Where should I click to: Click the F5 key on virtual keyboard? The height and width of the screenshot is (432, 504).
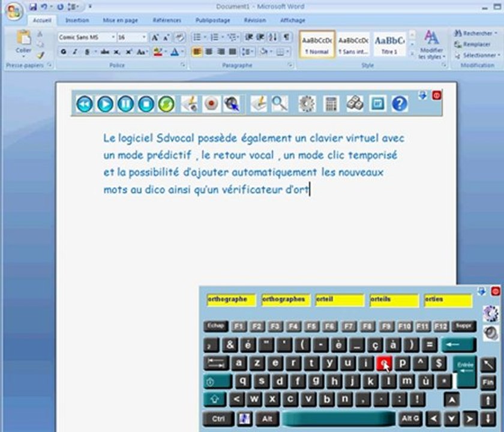[x=311, y=326]
